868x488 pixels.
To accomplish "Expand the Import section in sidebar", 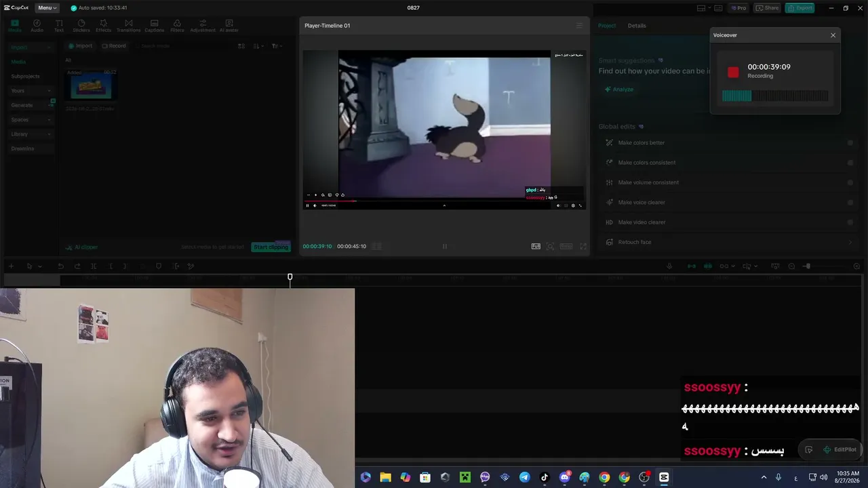I will pyautogui.click(x=31, y=47).
